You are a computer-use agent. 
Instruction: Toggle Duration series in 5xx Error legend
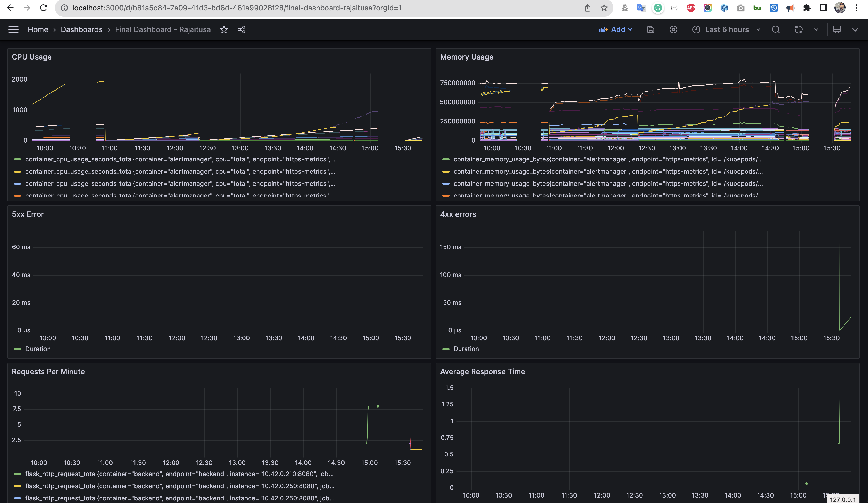point(38,349)
